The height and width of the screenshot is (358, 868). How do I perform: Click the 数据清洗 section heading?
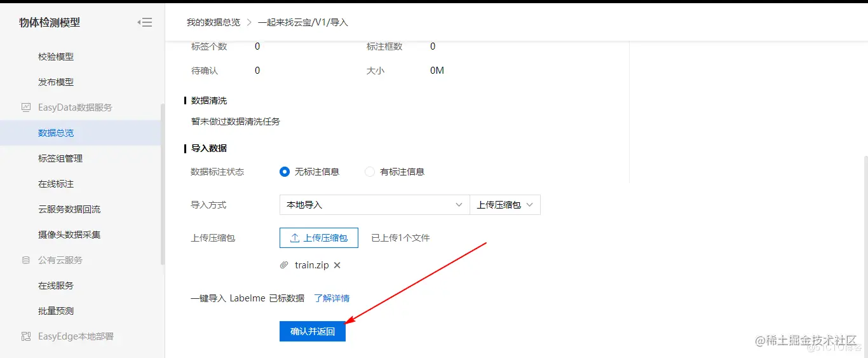click(x=209, y=100)
